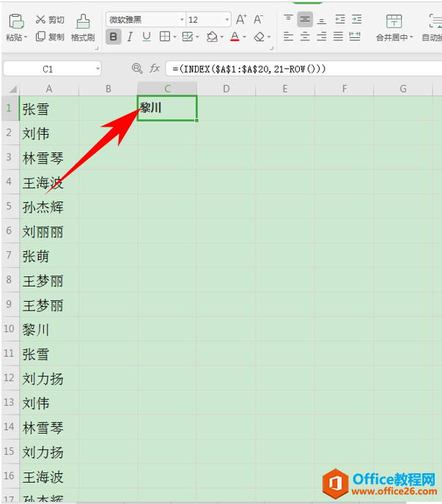Viewport: 442px width, 504px height.
Task: Click the fx insert function icon
Action: tap(155, 68)
